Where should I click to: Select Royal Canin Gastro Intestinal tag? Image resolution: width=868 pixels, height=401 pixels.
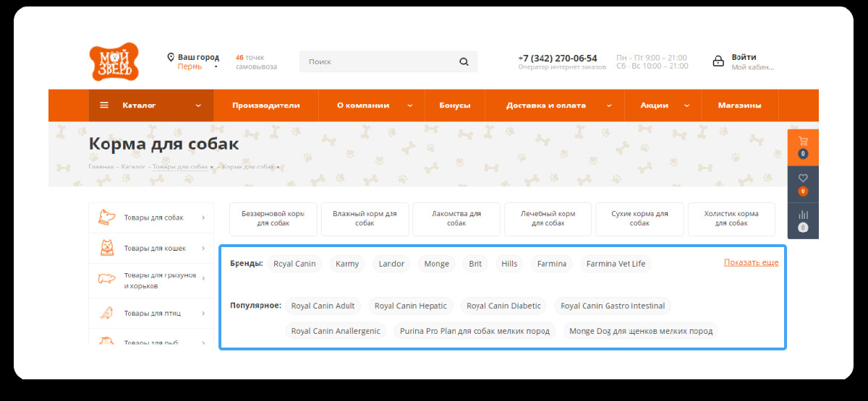tap(613, 306)
